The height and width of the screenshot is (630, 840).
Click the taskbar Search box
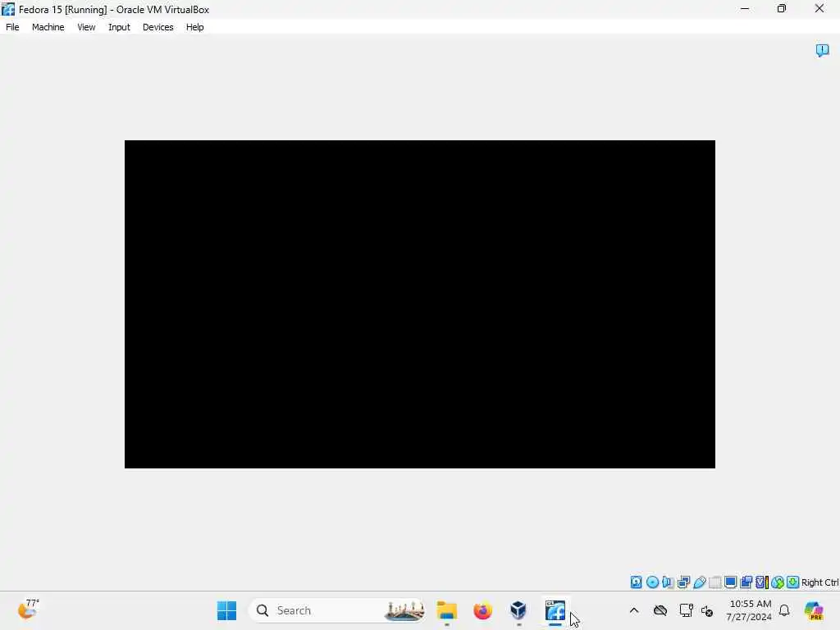337,610
